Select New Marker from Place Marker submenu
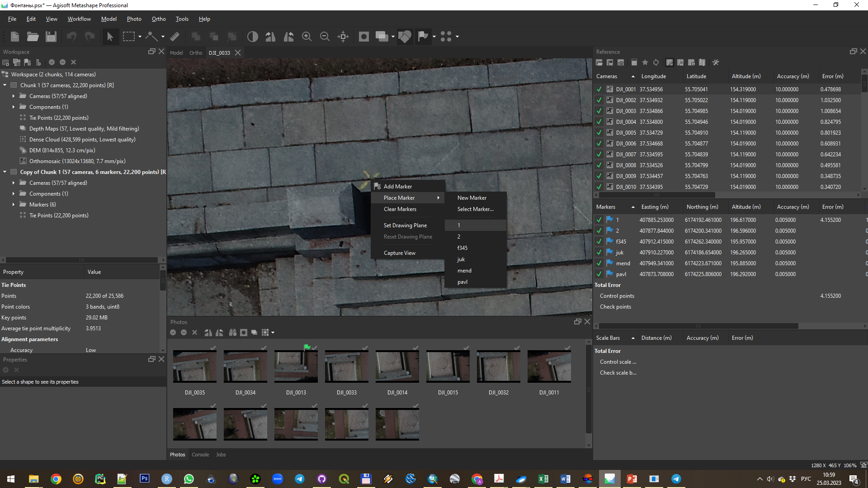Screen dimensions: 868x488 point(472,197)
